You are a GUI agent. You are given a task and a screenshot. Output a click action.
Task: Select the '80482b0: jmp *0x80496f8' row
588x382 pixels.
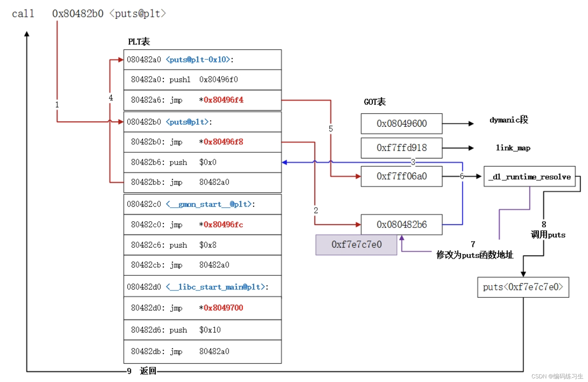(202, 142)
